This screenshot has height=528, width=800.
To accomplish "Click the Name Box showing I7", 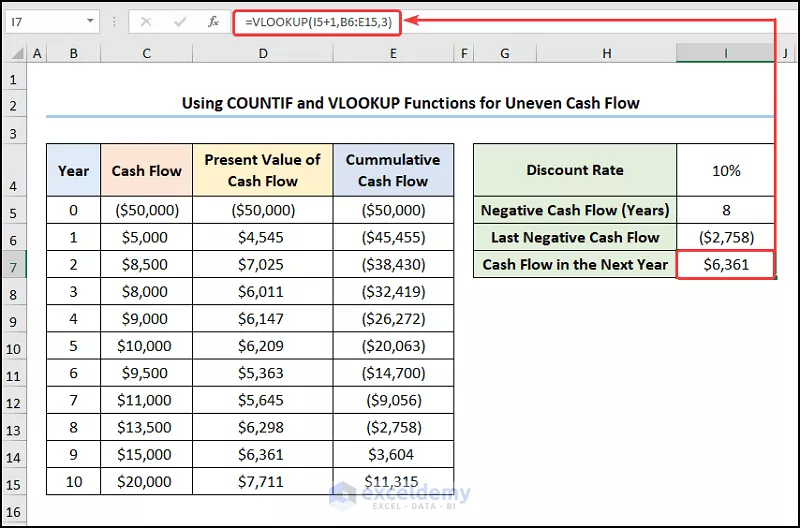I will click(52, 22).
